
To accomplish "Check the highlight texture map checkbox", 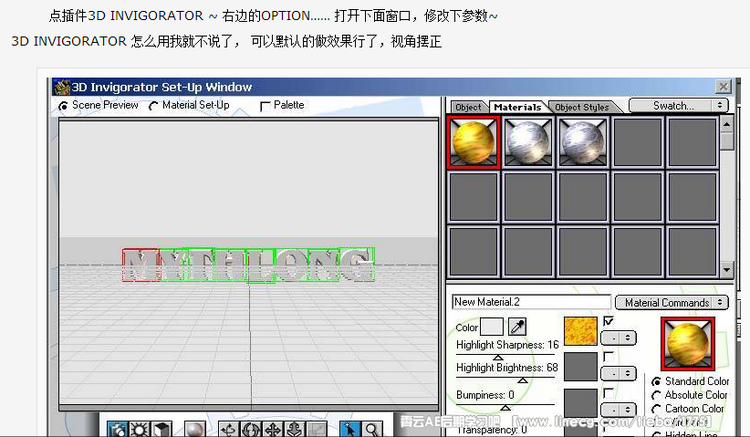I will (608, 356).
